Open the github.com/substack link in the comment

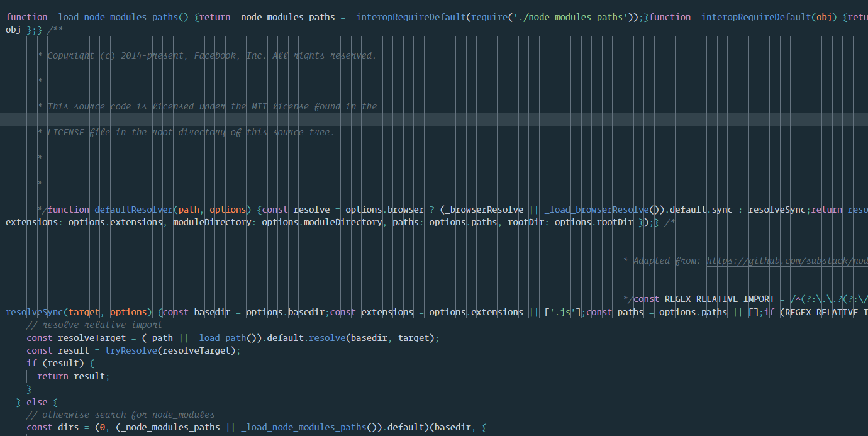(x=786, y=260)
